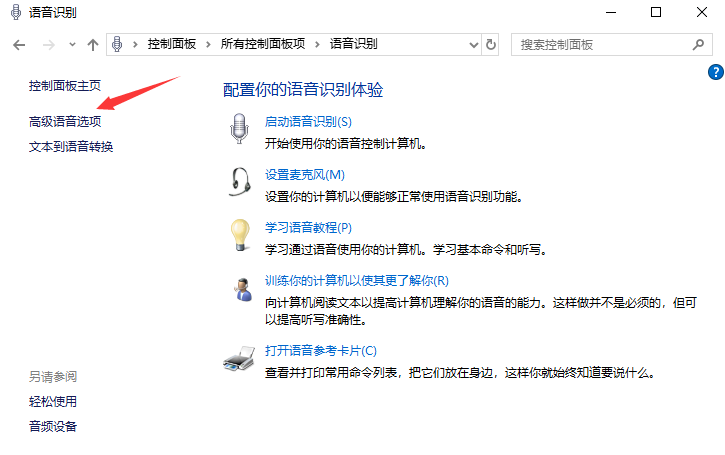Click the headset icon beside 设置麦克风
The width and height of the screenshot is (725, 455).
point(239,182)
